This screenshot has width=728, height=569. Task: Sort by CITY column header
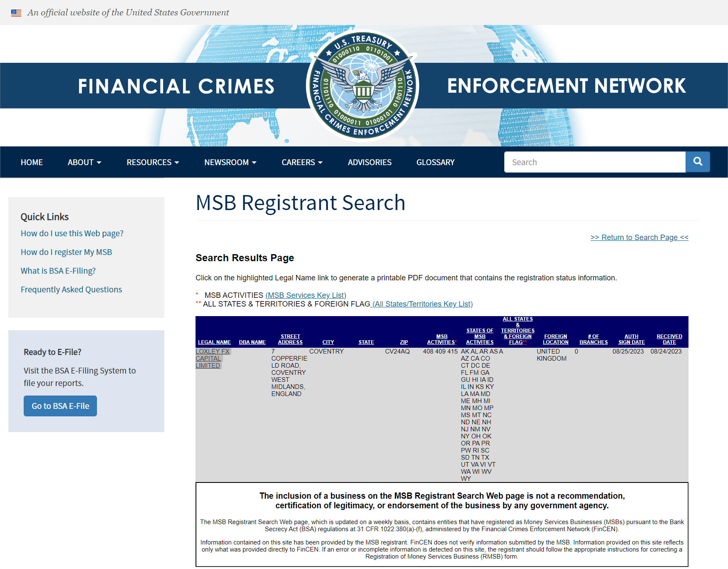tap(328, 342)
